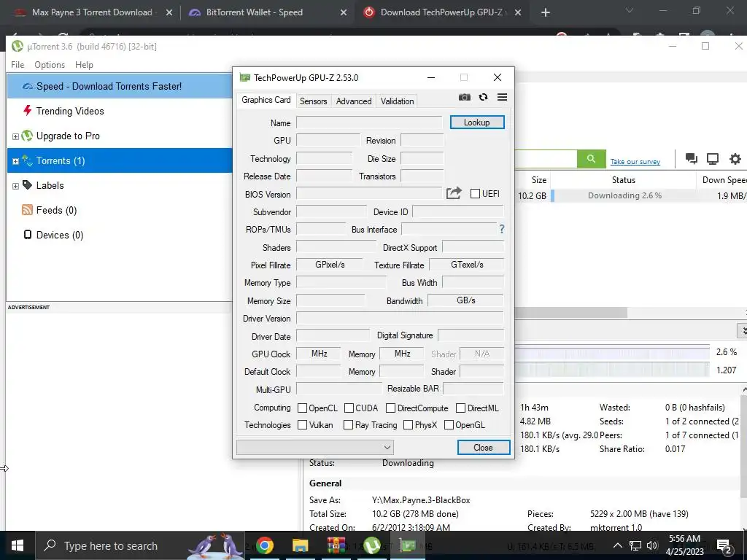Click the GPU-Z Close button
This screenshot has height=560, width=747.
click(484, 447)
